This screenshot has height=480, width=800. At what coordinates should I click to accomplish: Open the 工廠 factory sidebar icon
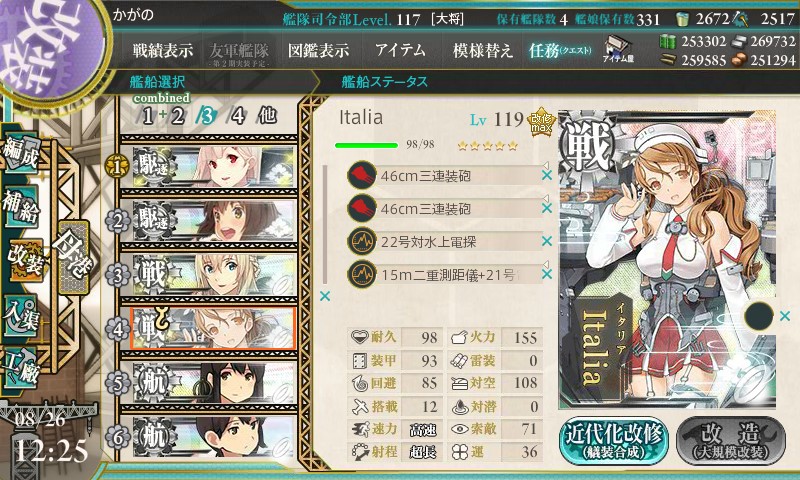[21, 368]
